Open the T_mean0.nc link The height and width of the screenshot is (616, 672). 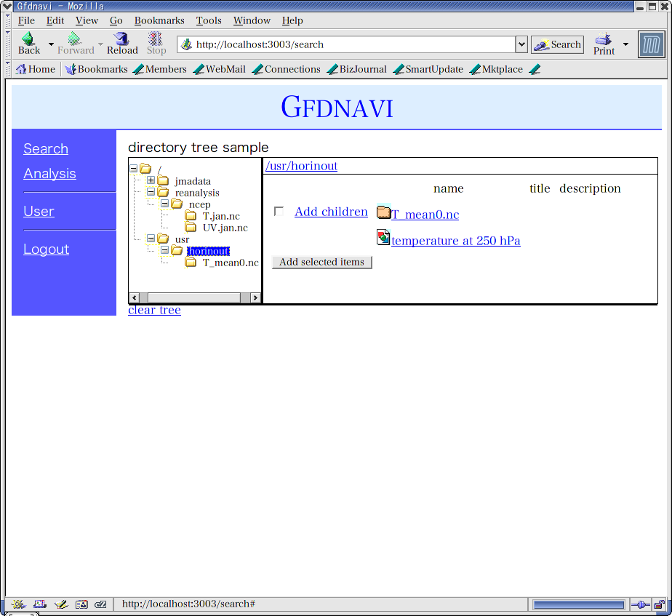(425, 215)
